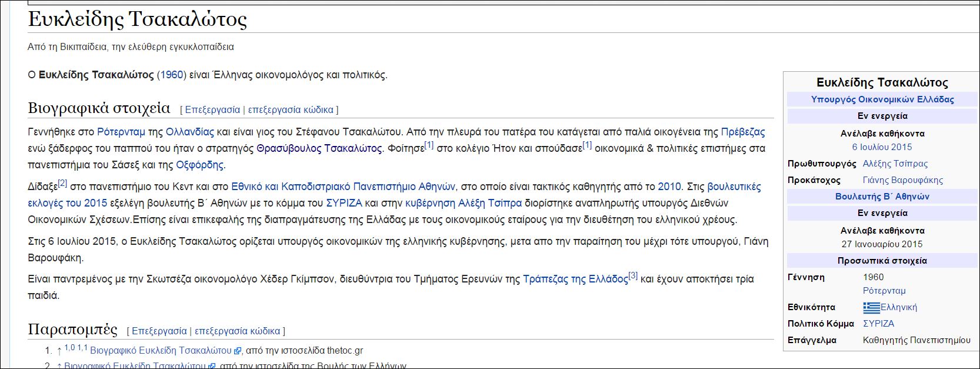Open Υπουργός Οικονομικών Ελλάδας infobox link

[x=882, y=99]
